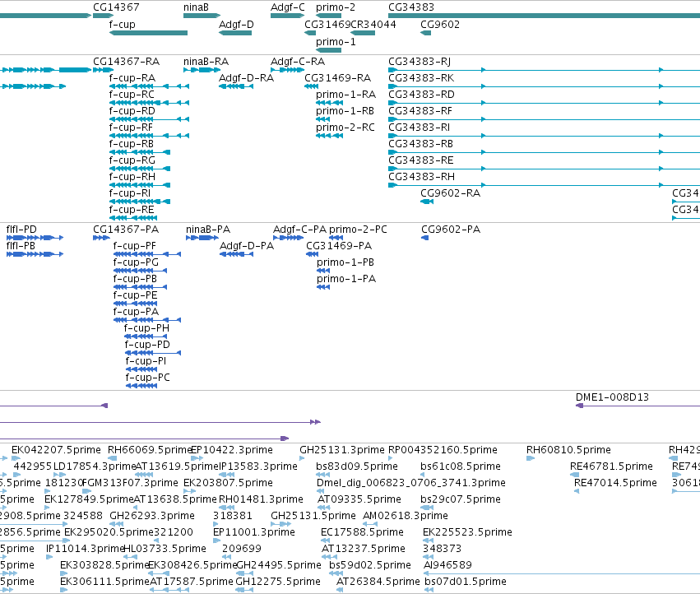Click EST label bs59d02.5prime
Screen dimensions: 700x594
[370, 565]
